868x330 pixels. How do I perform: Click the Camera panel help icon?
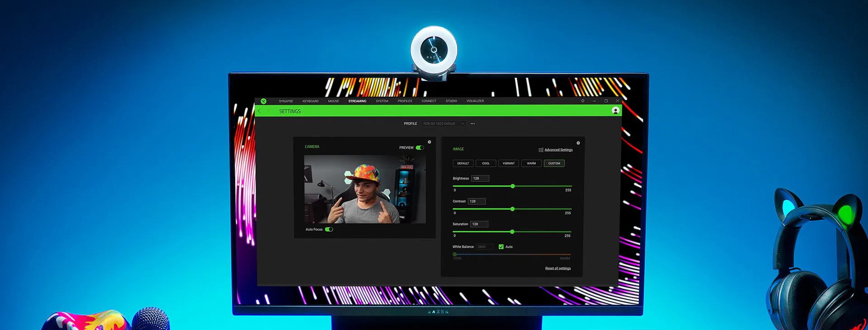[429, 142]
